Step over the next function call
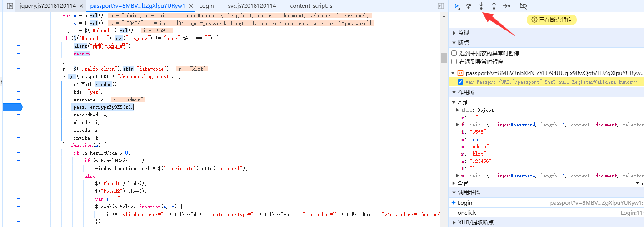Screen dimensions: 644x227 point(469,6)
